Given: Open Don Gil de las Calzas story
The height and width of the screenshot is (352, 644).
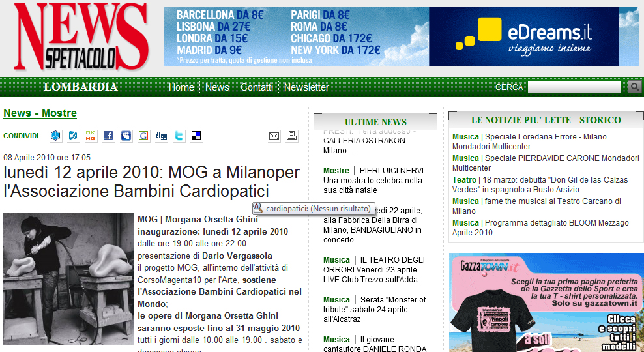Looking at the screenshot, I should click(x=540, y=184).
